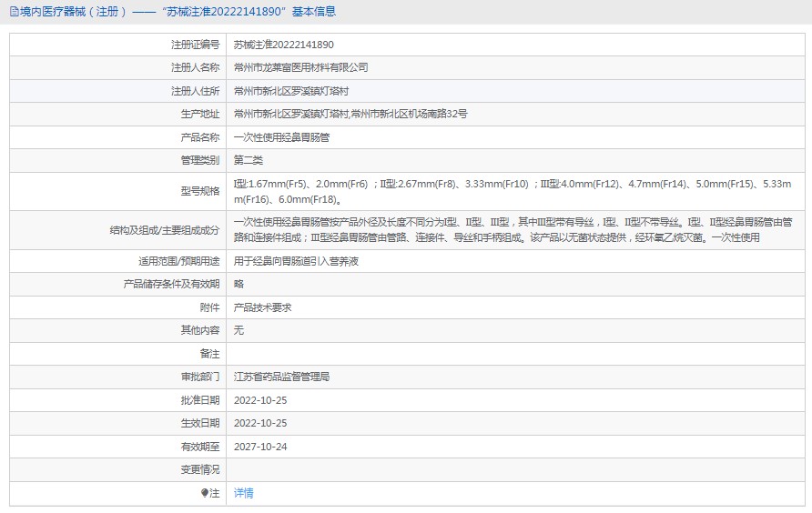Select registration number 苏械注准20222141890 in the table
The width and height of the screenshot is (812, 513).
[284, 45]
